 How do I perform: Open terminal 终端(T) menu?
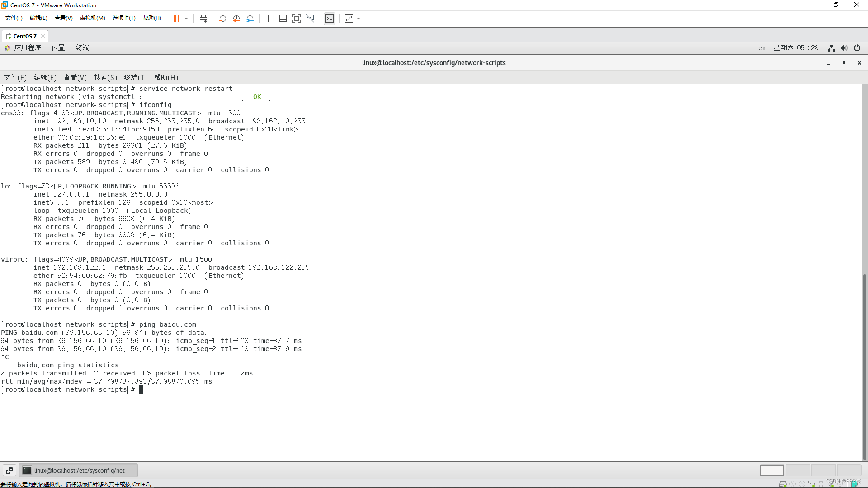point(136,78)
